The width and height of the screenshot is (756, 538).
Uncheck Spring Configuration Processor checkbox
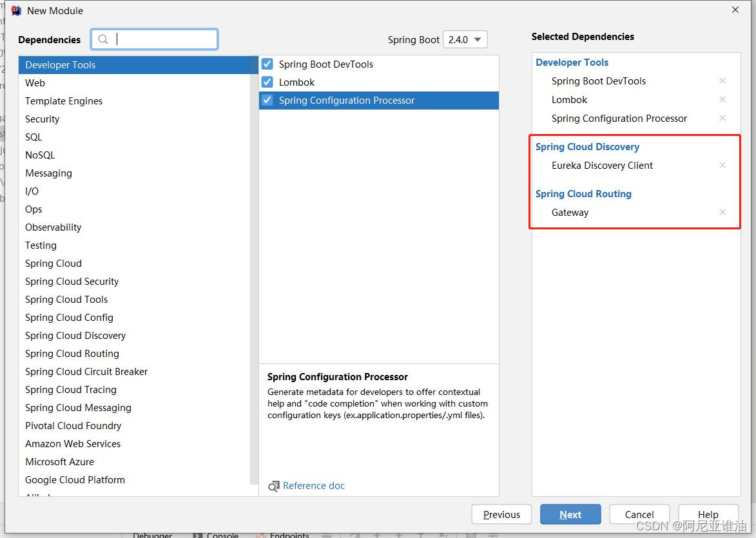[x=267, y=101]
